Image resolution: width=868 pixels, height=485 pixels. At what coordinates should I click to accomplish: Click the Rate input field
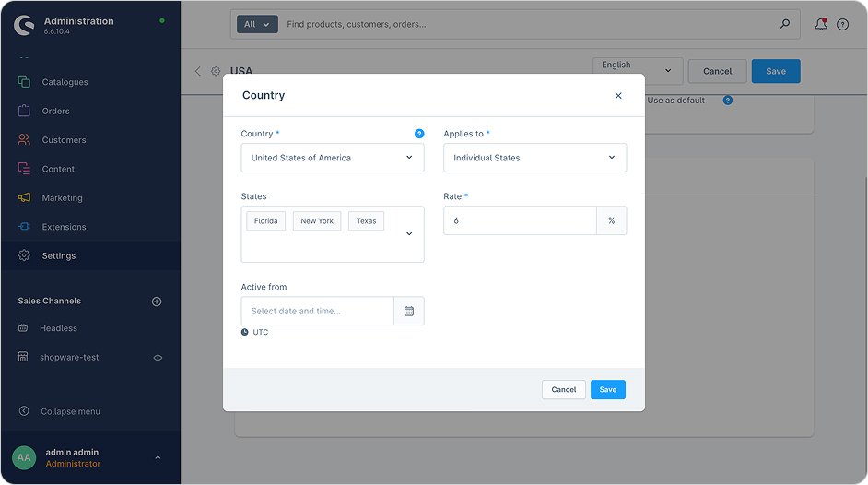click(x=520, y=220)
